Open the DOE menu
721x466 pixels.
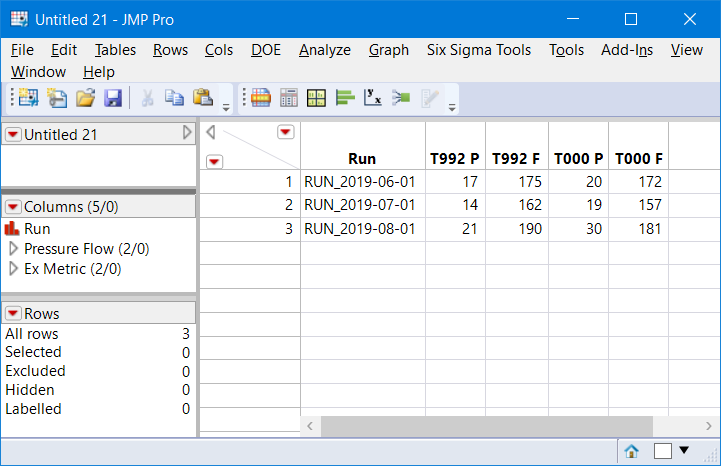pyautogui.click(x=266, y=50)
